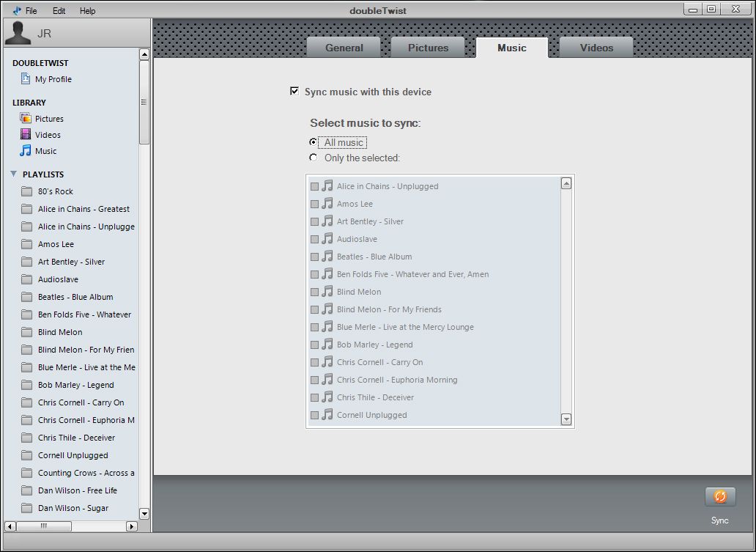Screen dimensions: 756x552
Task: Collapse the PLAYLISTS section triangle
Action: [x=13, y=174]
